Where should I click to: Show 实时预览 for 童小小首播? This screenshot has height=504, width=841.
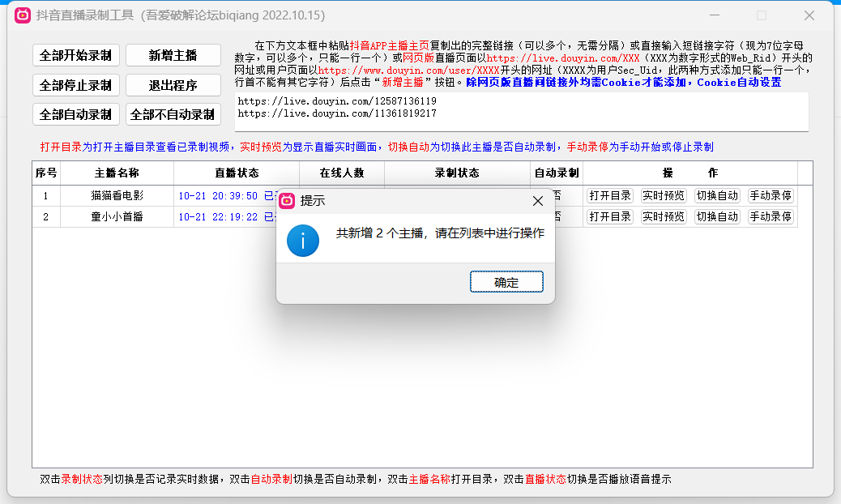pos(664,216)
